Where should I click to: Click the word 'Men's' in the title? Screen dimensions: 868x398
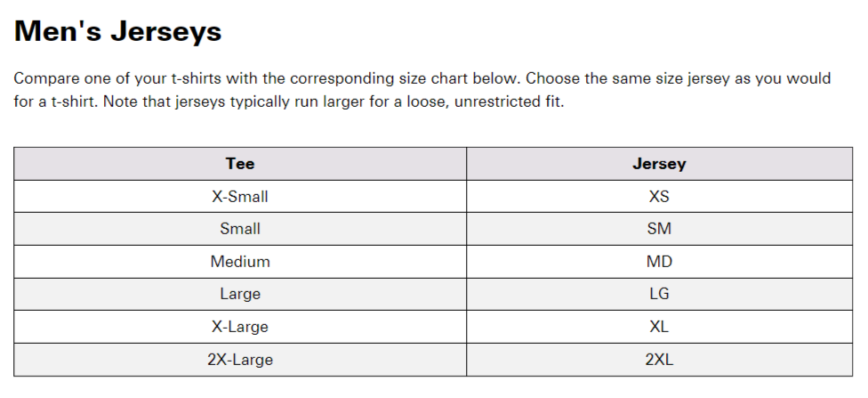(56, 33)
